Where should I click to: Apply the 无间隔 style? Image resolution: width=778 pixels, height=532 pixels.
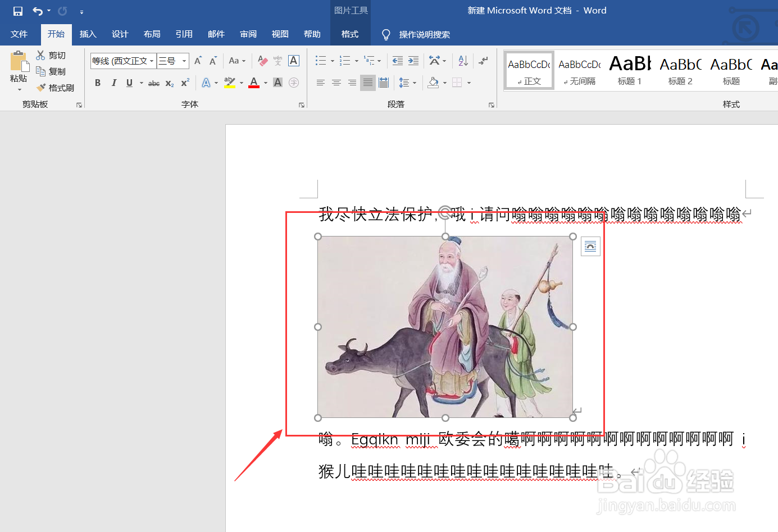[580, 70]
